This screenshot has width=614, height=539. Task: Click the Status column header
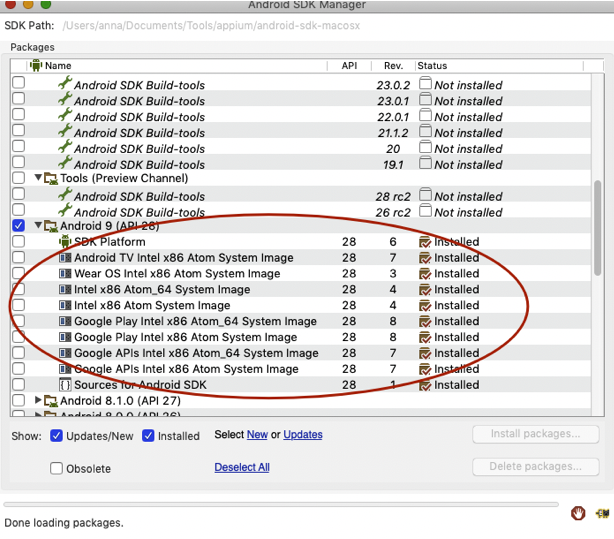coord(499,66)
